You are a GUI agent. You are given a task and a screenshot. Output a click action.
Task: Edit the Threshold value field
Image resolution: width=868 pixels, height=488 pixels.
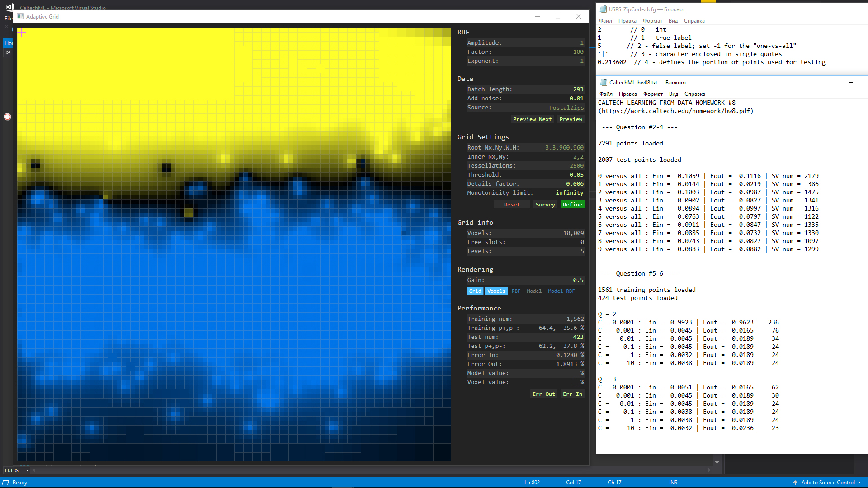576,175
